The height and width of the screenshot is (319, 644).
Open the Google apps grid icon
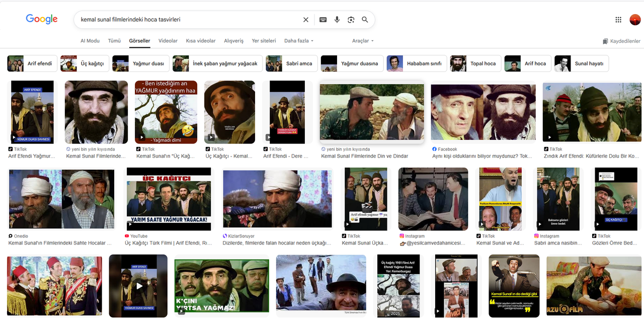618,20
